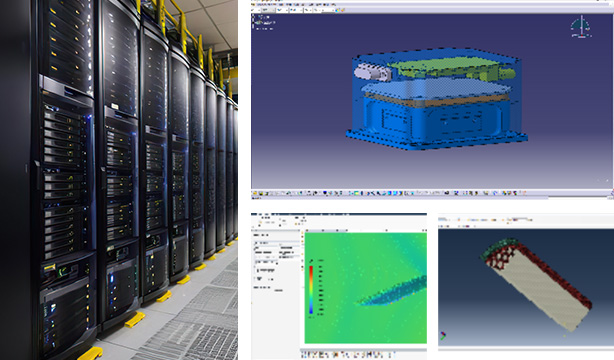Select the first tab above the contour plot
Viewport: 614px width, 360px height.
click(308, 231)
